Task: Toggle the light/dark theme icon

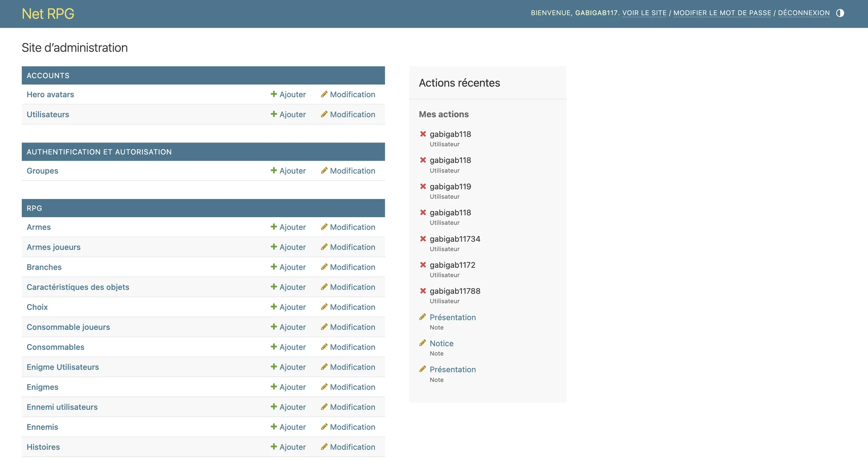Action: [x=840, y=13]
